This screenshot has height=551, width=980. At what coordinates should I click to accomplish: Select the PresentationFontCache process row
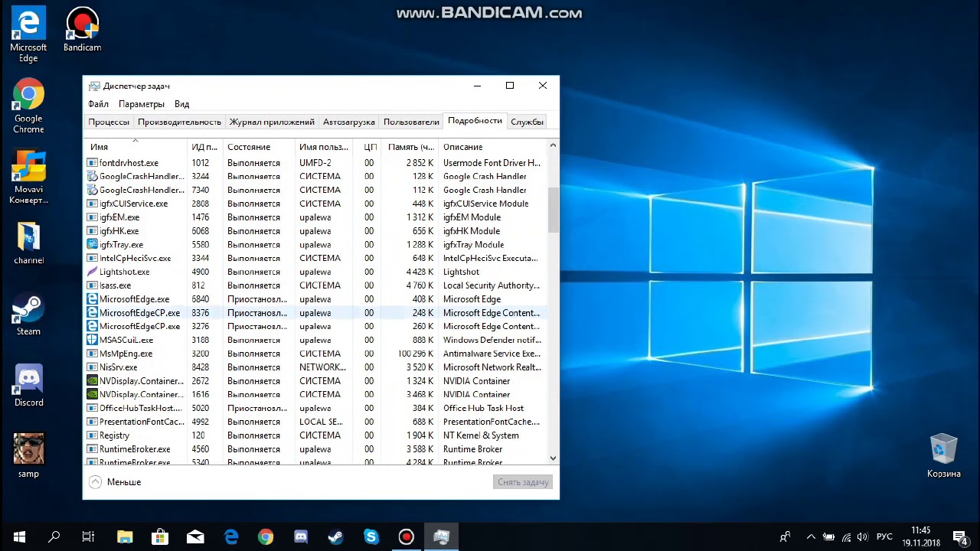[315, 422]
